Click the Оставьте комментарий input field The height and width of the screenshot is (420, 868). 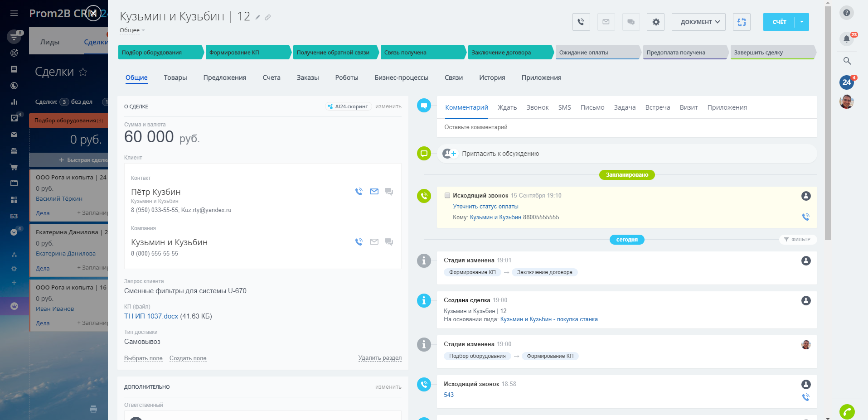626,127
